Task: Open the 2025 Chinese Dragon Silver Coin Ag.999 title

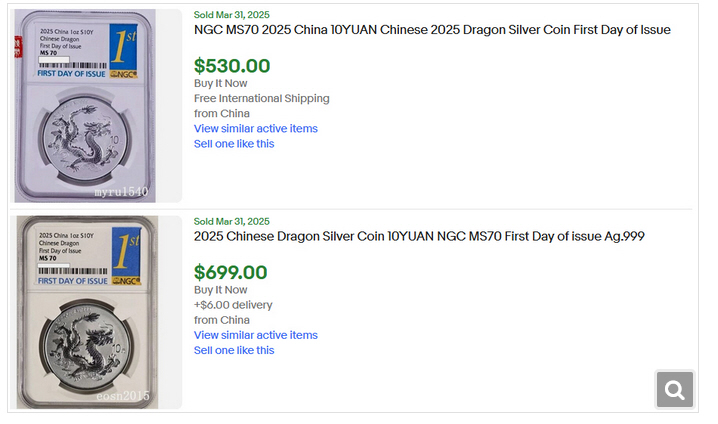Action: [x=419, y=236]
